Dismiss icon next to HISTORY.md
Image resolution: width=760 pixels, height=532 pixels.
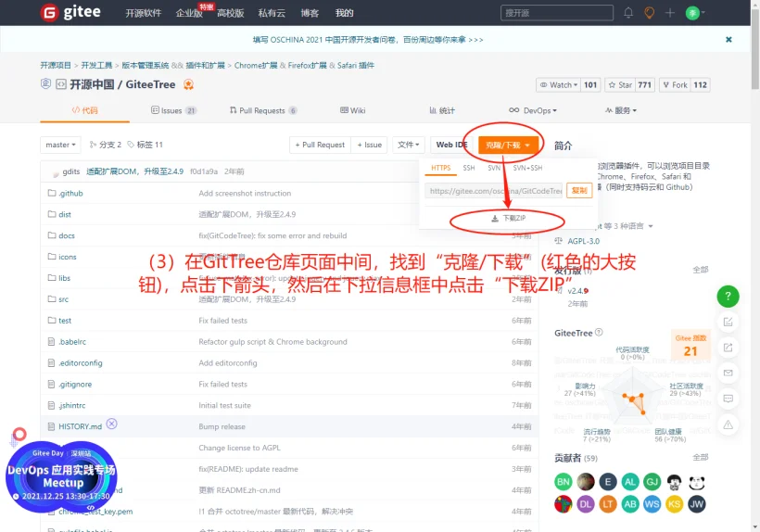point(111,424)
